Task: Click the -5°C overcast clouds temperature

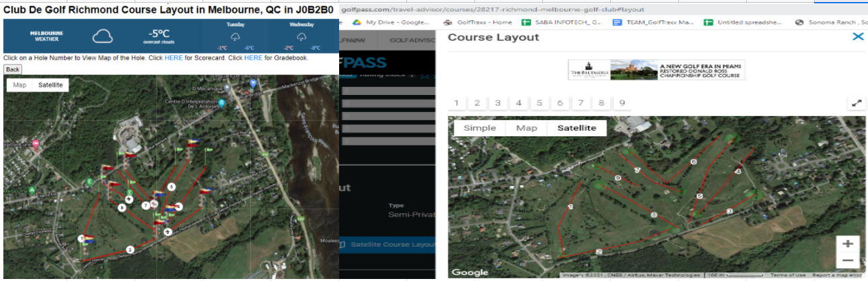Action: point(159,36)
